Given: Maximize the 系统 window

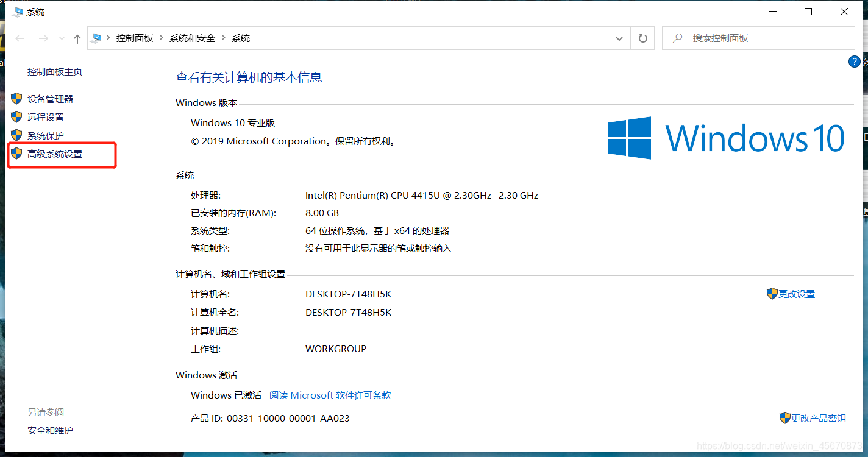Looking at the screenshot, I should pos(808,12).
